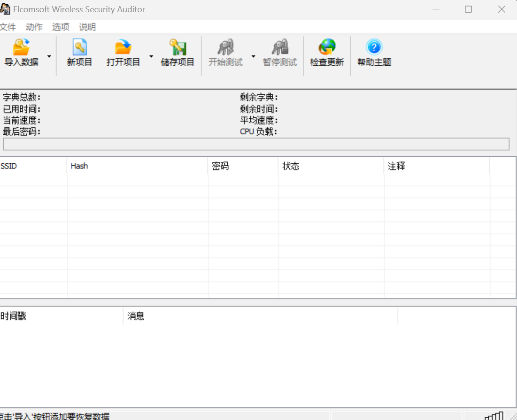This screenshot has width=517, height=420.
Task: Expand the 开始测试 dropdown arrow
Action: point(253,56)
